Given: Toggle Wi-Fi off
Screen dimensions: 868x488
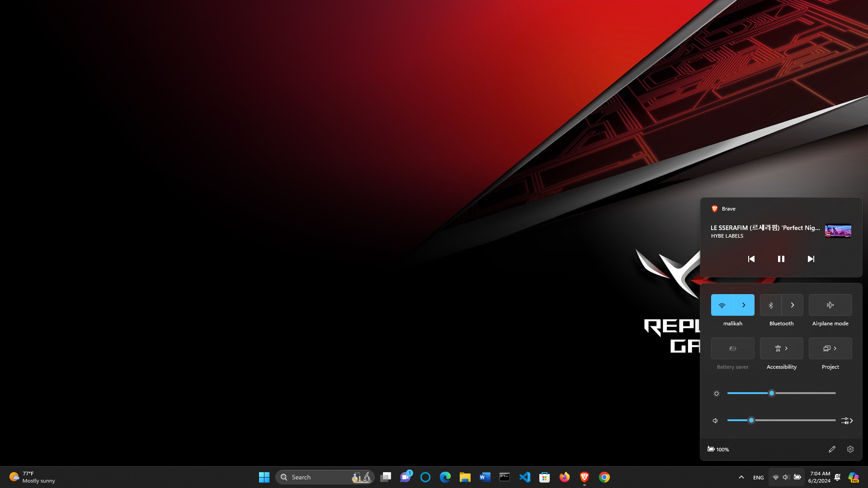Looking at the screenshot, I should (722, 305).
